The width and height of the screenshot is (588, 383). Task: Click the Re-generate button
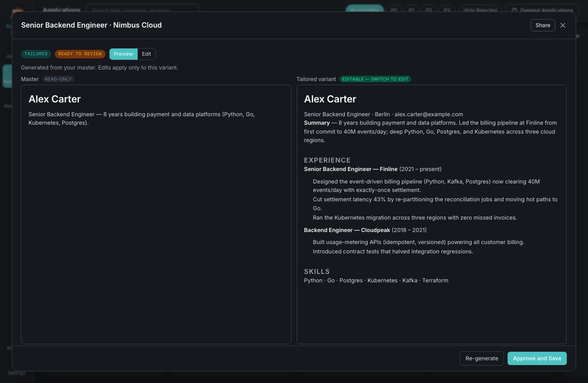tap(482, 359)
